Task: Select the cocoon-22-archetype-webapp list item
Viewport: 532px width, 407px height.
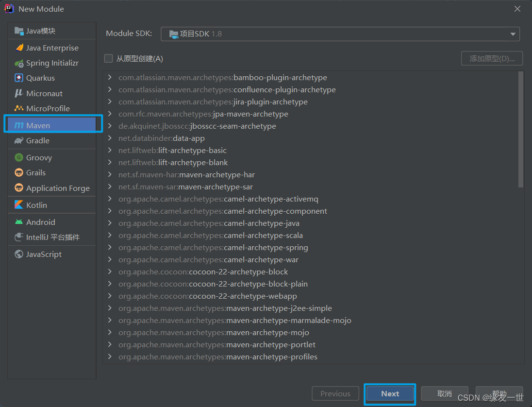Action: coord(243,296)
